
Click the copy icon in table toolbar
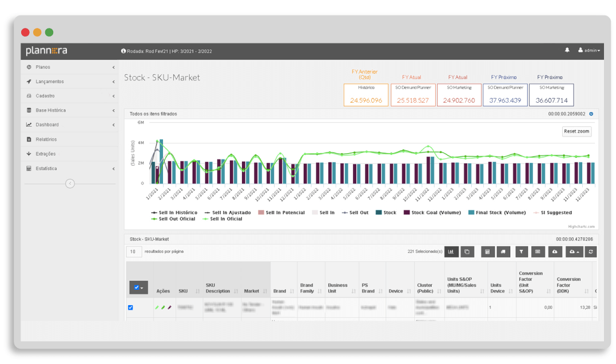click(x=467, y=251)
